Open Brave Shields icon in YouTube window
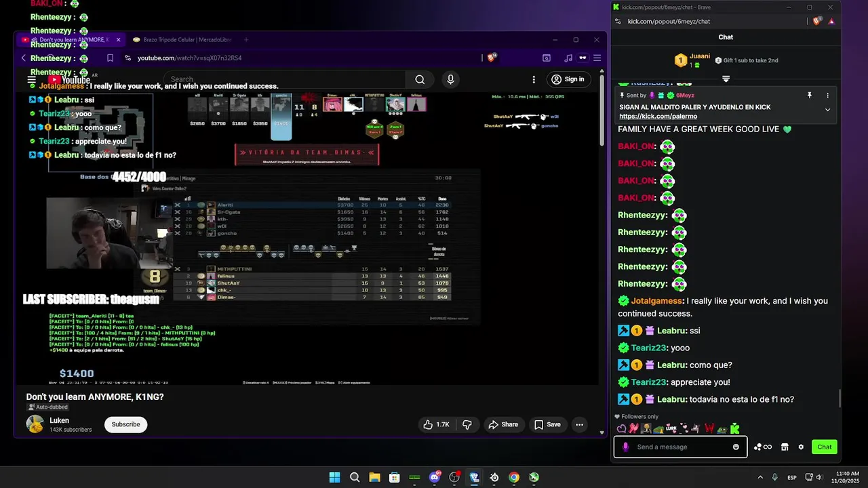This screenshot has width=868, height=488. (x=492, y=58)
